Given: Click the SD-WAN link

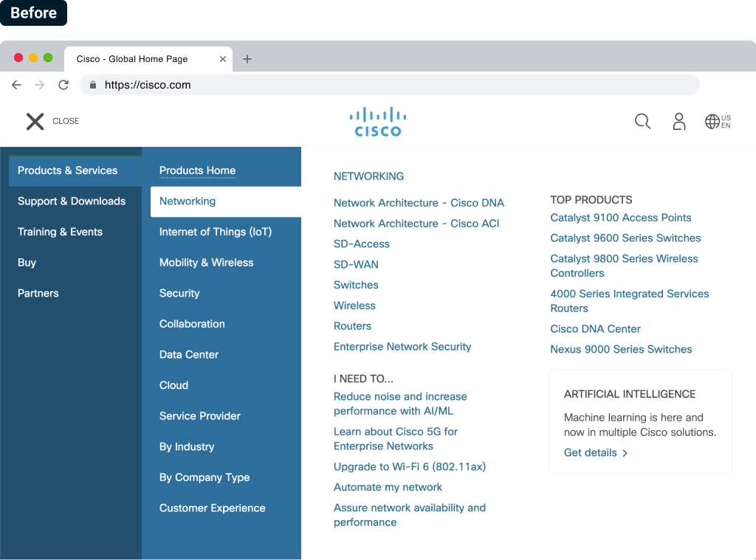Looking at the screenshot, I should click(x=356, y=265).
